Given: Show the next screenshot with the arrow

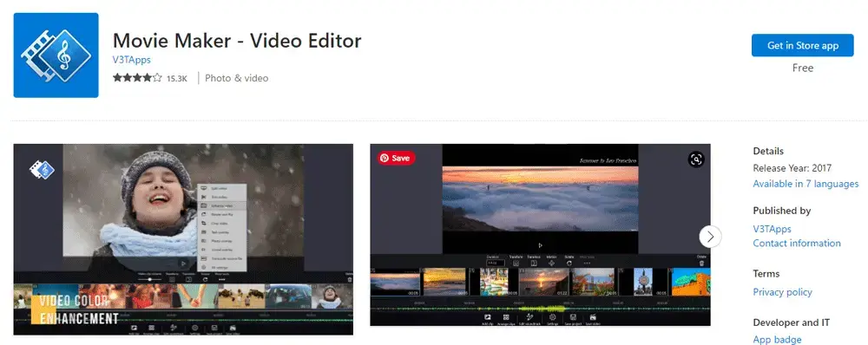Looking at the screenshot, I should (710, 237).
